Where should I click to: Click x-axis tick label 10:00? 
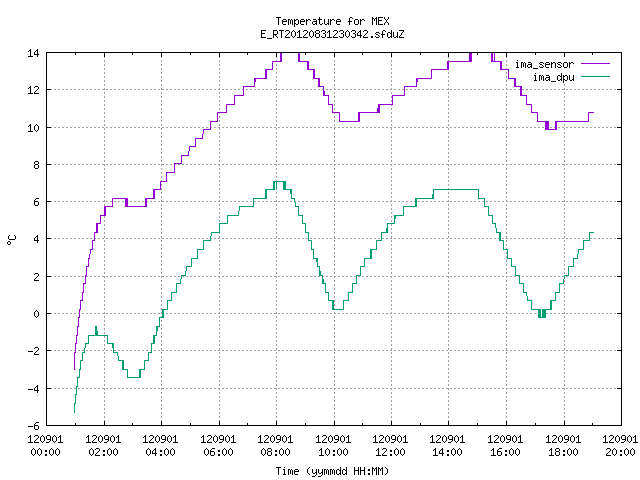(333, 453)
